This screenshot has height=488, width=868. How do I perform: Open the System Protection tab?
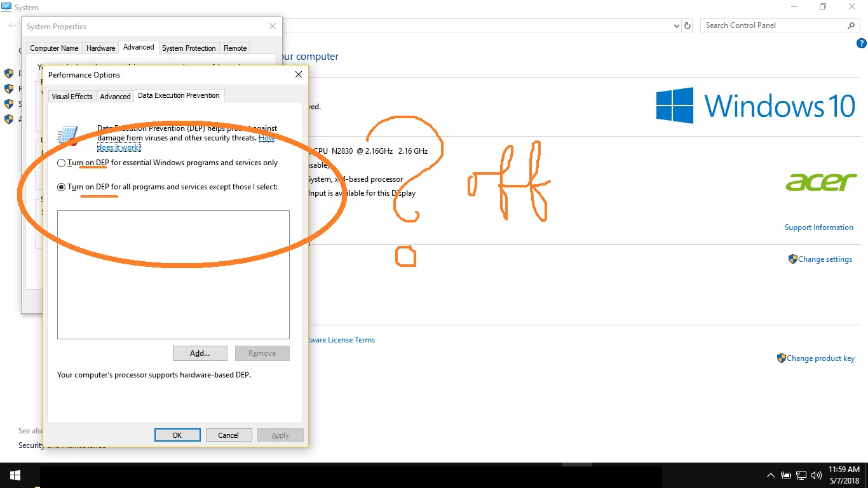tap(189, 48)
